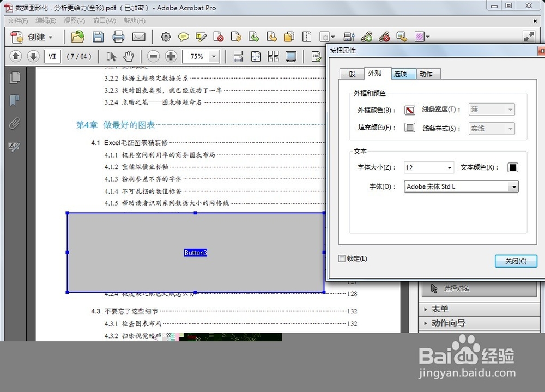Choose the text selection cursor tool
This screenshot has width=545, height=392.
[111, 56]
